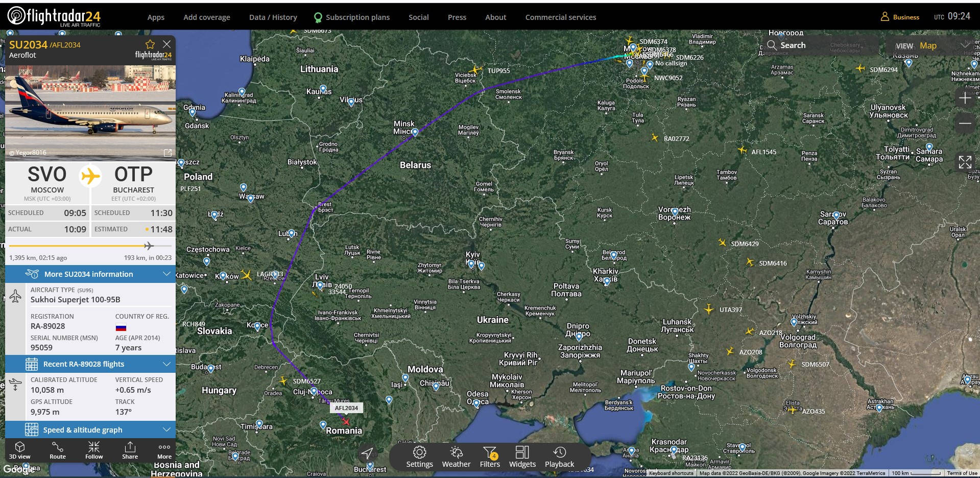Share this flight
This screenshot has width=980, height=478.
pos(130,450)
